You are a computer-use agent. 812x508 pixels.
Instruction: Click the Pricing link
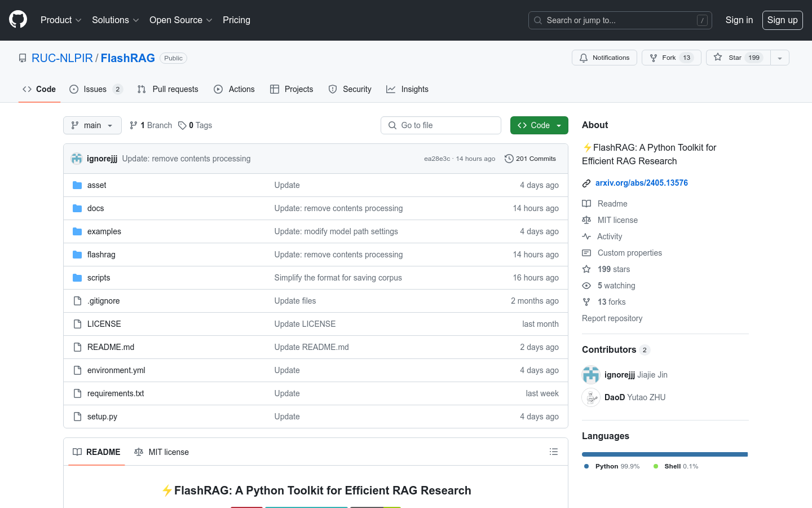pyautogui.click(x=236, y=20)
